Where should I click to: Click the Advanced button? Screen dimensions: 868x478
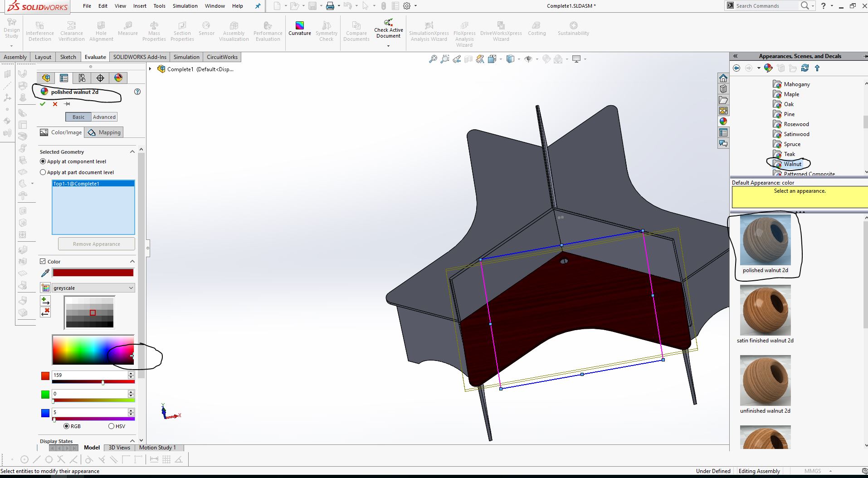pyautogui.click(x=104, y=117)
